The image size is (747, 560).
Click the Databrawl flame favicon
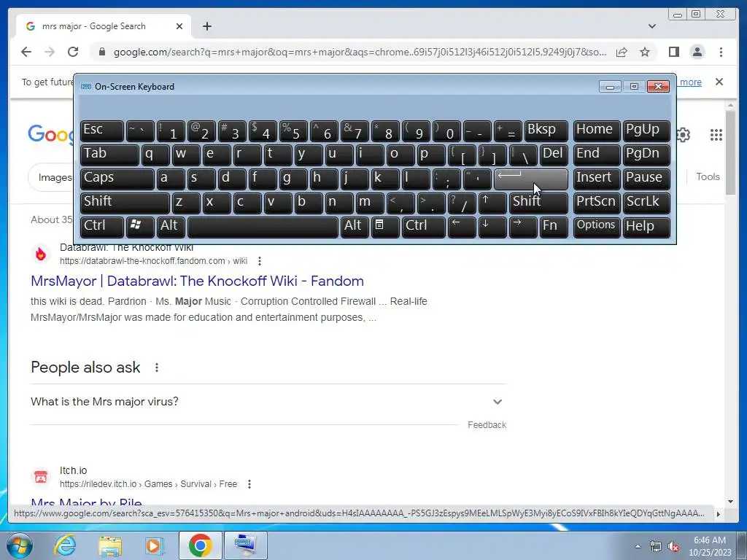click(41, 254)
